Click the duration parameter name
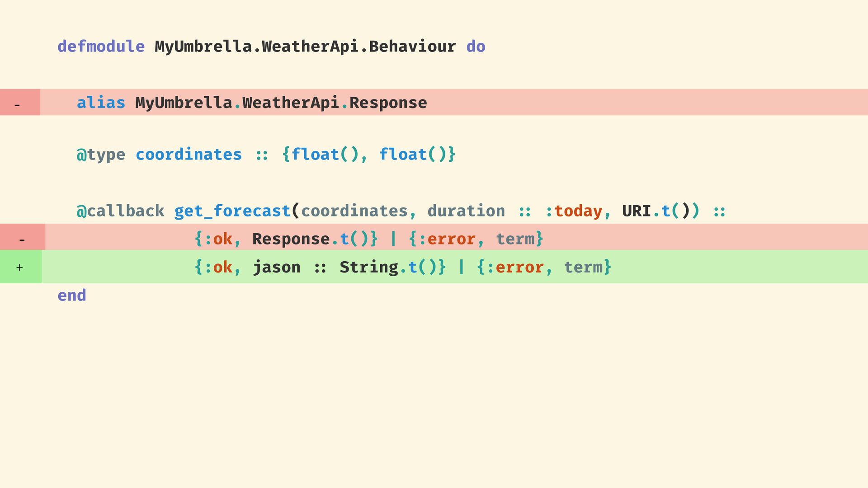This screenshot has height=488, width=868. [x=466, y=211]
